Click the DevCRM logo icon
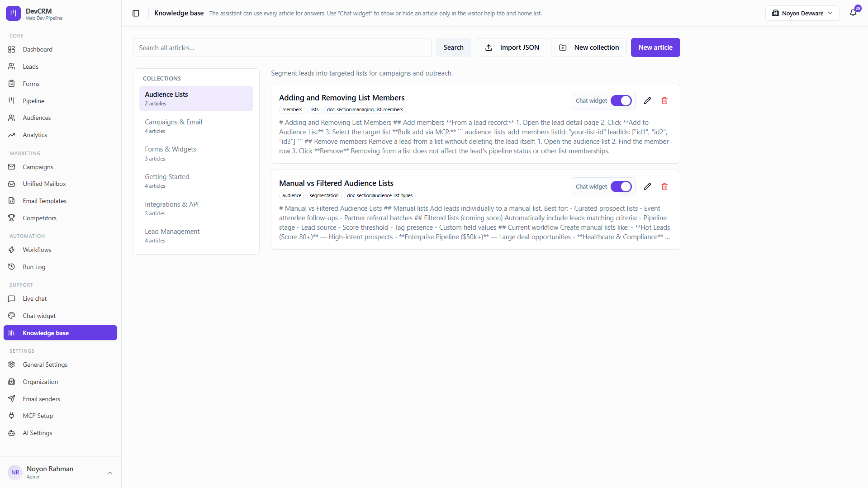Viewport: 868px width, 488px height. 13,14
